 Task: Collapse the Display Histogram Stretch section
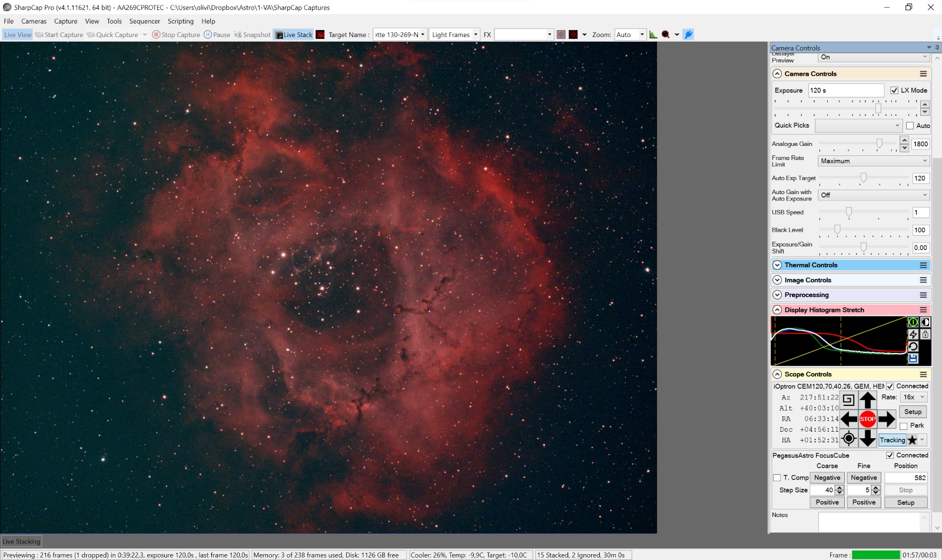[777, 310]
